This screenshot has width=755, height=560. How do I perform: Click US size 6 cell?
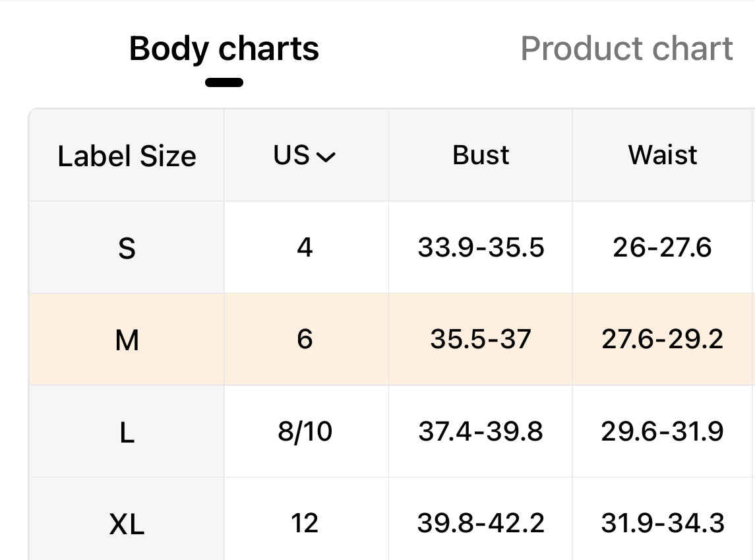tap(305, 340)
